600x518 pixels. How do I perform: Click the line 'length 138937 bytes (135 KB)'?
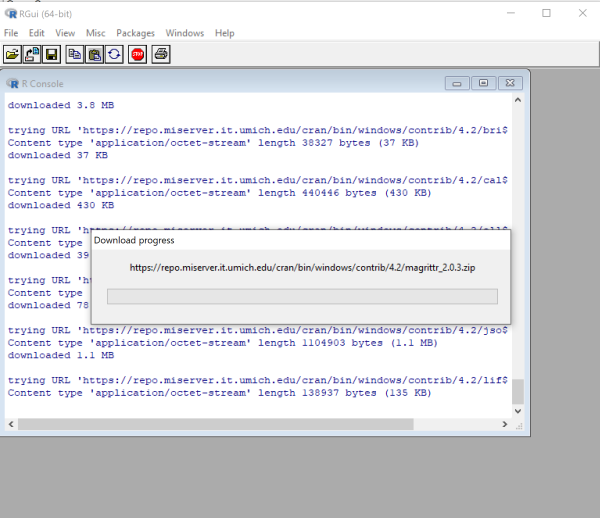[220, 393]
